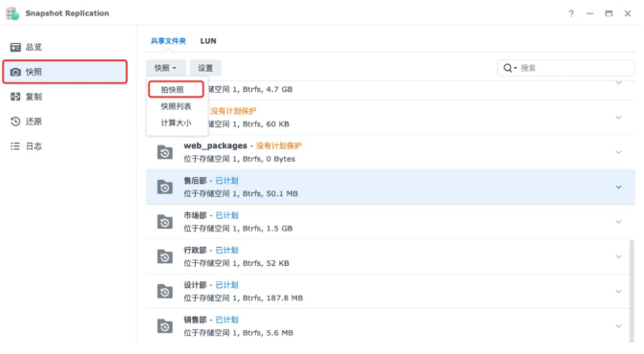The image size is (644, 354).
Task: Click the 售后部 folder snapshot icon
Action: [164, 188]
